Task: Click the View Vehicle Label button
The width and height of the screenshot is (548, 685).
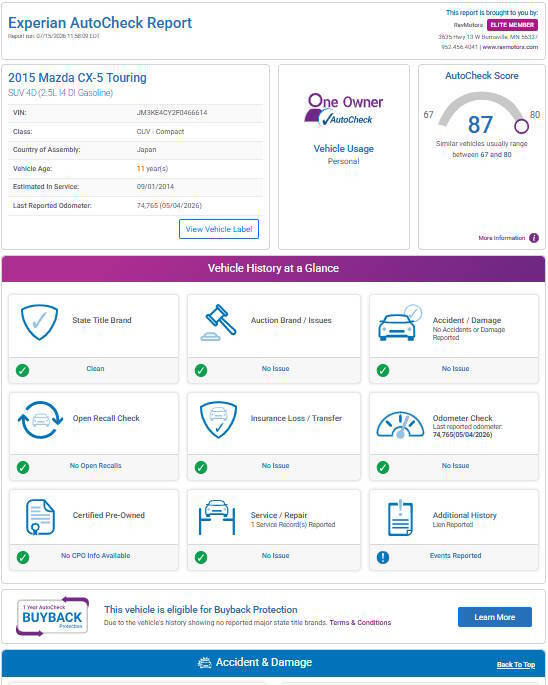Action: pyautogui.click(x=219, y=229)
